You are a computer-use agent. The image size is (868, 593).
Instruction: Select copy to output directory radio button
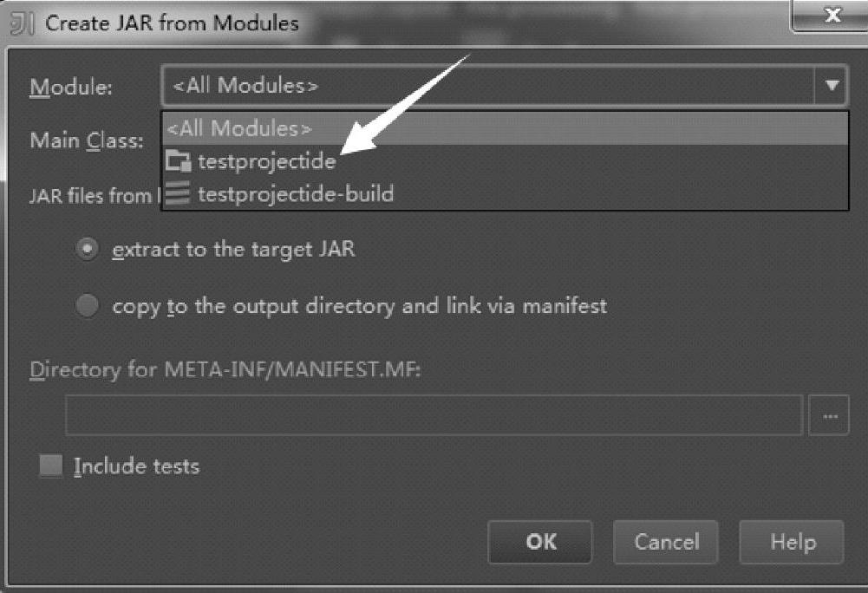pos(88,306)
